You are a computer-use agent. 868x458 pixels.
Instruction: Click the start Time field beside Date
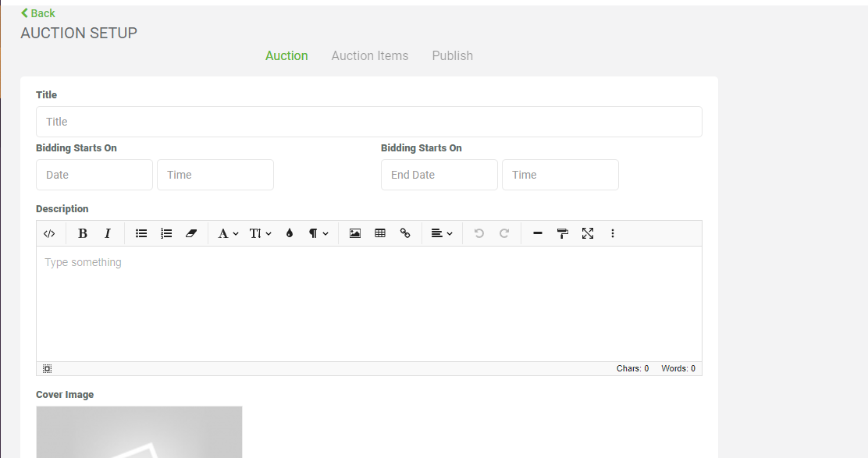pyautogui.click(x=215, y=175)
